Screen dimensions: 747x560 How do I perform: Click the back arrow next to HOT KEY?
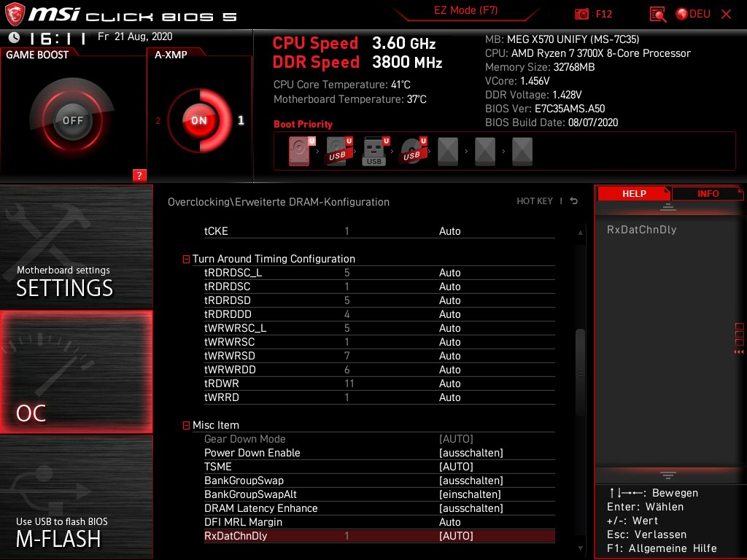pyautogui.click(x=573, y=201)
